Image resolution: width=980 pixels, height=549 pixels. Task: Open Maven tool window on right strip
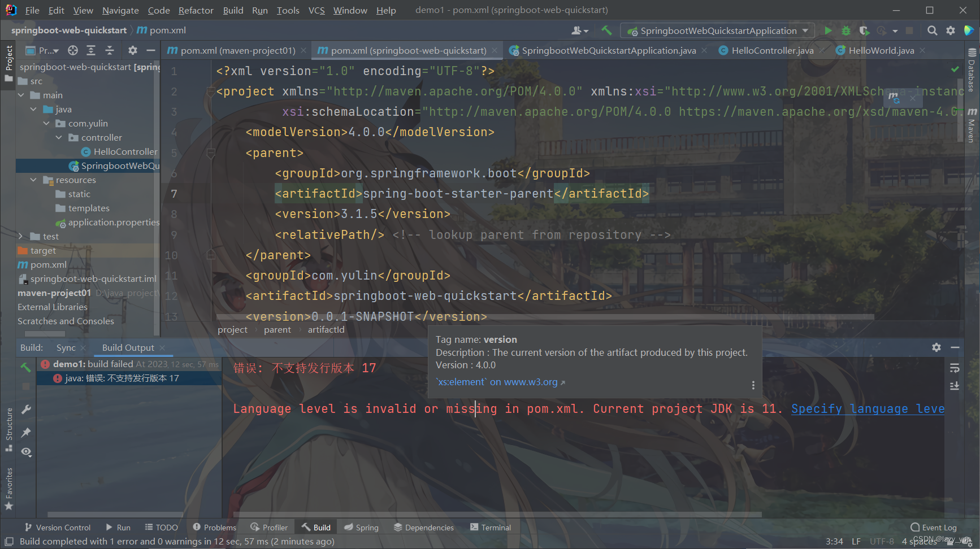tap(972, 125)
